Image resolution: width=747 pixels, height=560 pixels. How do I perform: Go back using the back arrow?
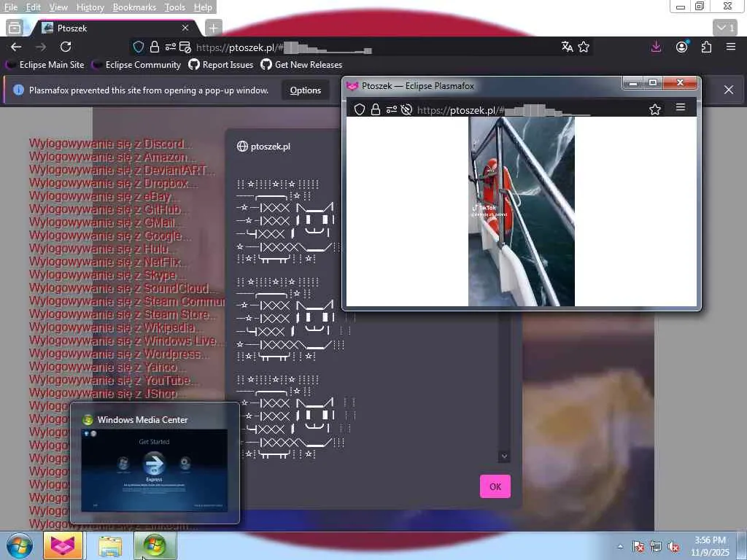coord(16,47)
